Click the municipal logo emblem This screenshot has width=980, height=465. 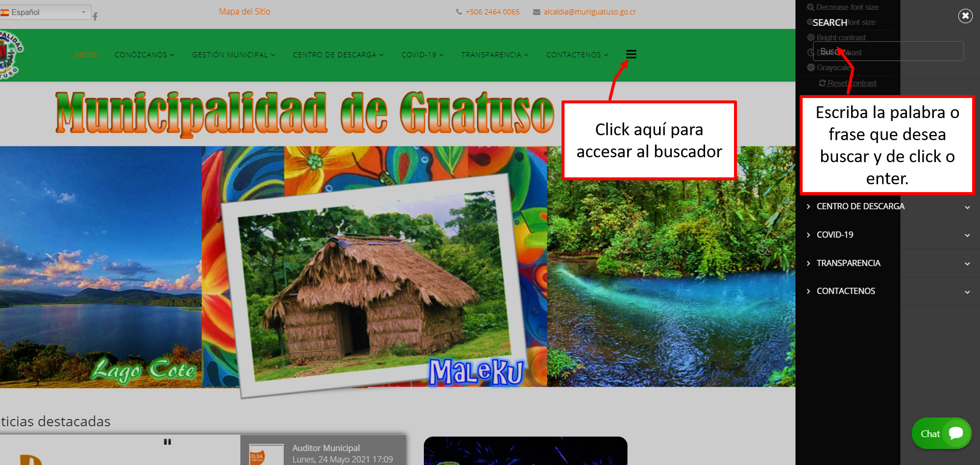click(10, 54)
